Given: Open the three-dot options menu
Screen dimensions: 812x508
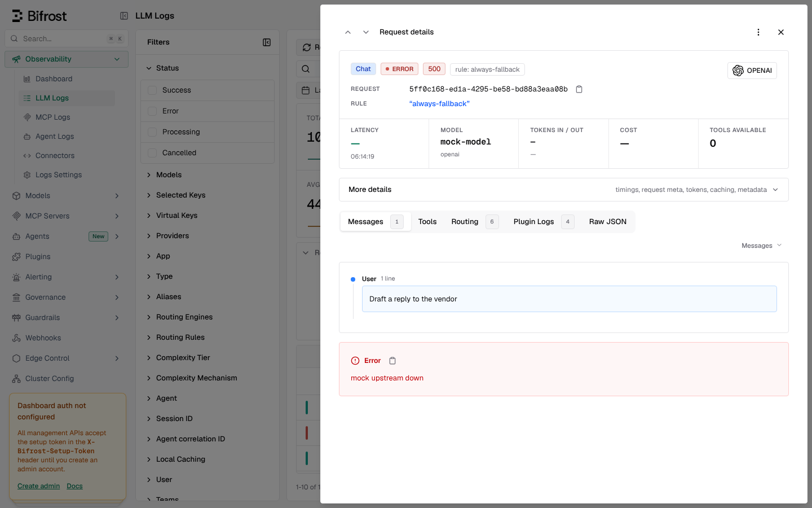Looking at the screenshot, I should click(758, 32).
